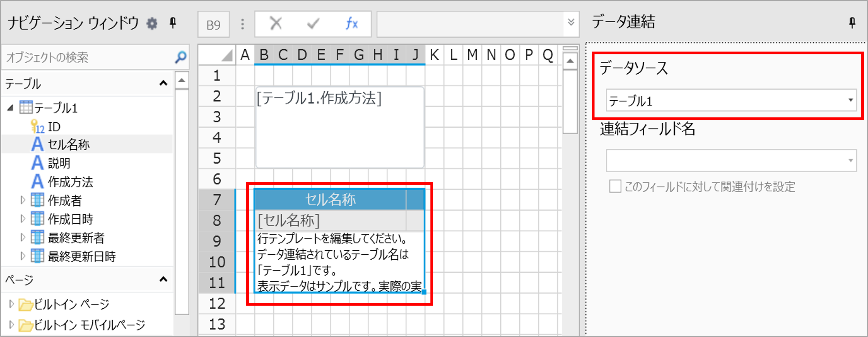Click the ビルトイン モバイルページ folder icon

[x=26, y=325]
